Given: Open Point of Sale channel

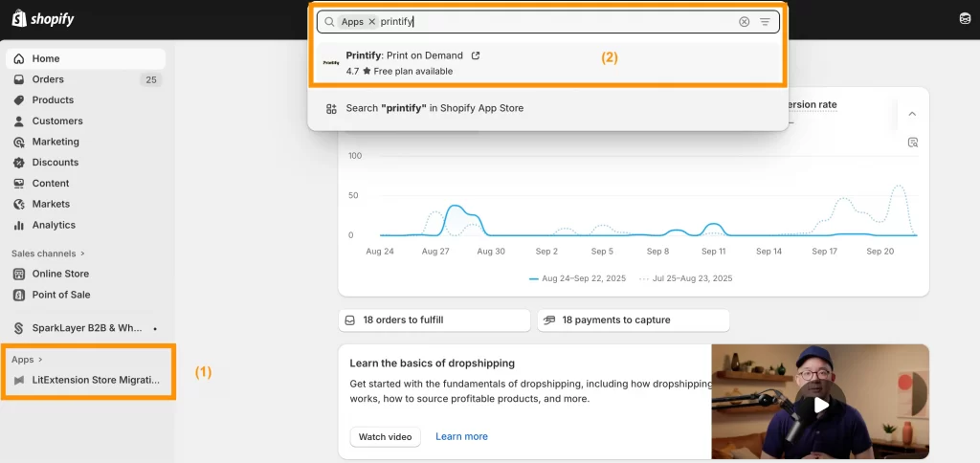Looking at the screenshot, I should [85, 295].
